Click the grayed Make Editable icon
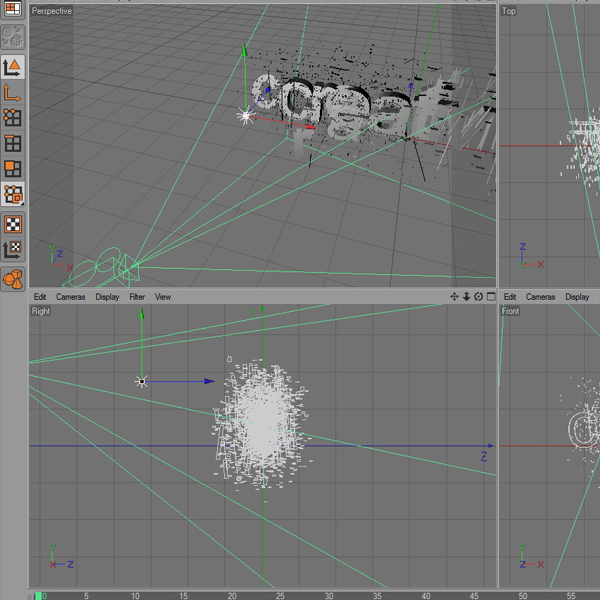 pyautogui.click(x=13, y=37)
